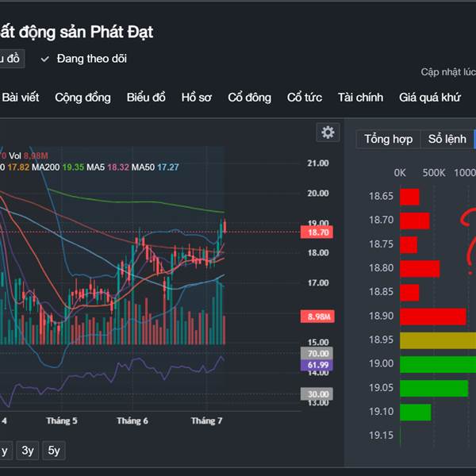Click the 20.00 price axis label
476x476 pixels.
click(x=318, y=194)
